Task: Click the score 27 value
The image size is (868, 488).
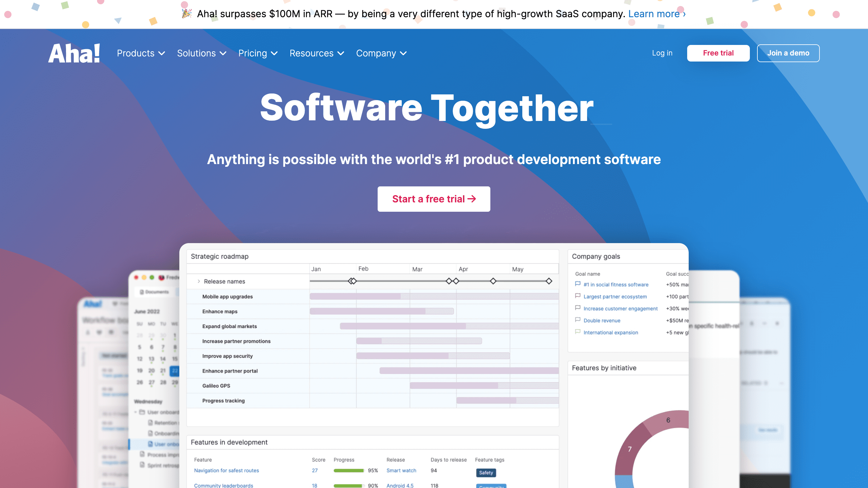Action: point(314,470)
